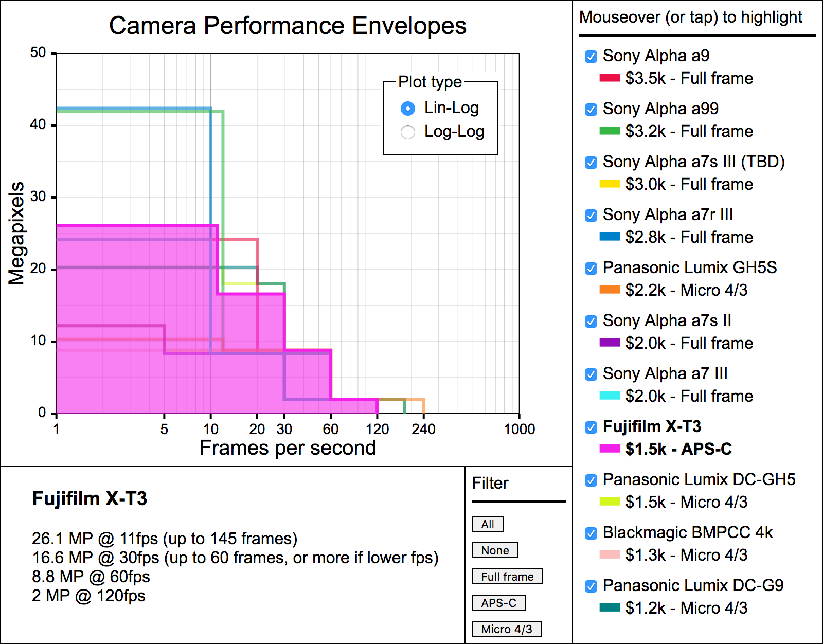Click the orange Lumix GH5S color swatch
The height and width of the screenshot is (644, 823).
click(610, 290)
